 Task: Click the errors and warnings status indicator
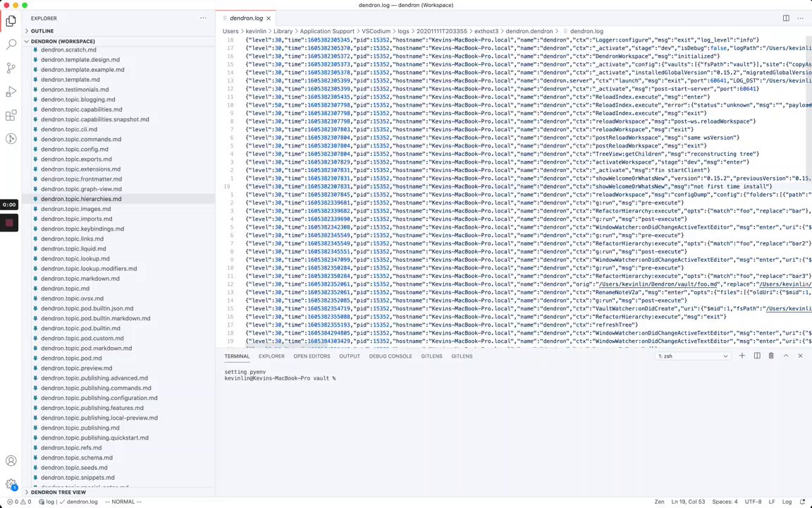click(19, 502)
